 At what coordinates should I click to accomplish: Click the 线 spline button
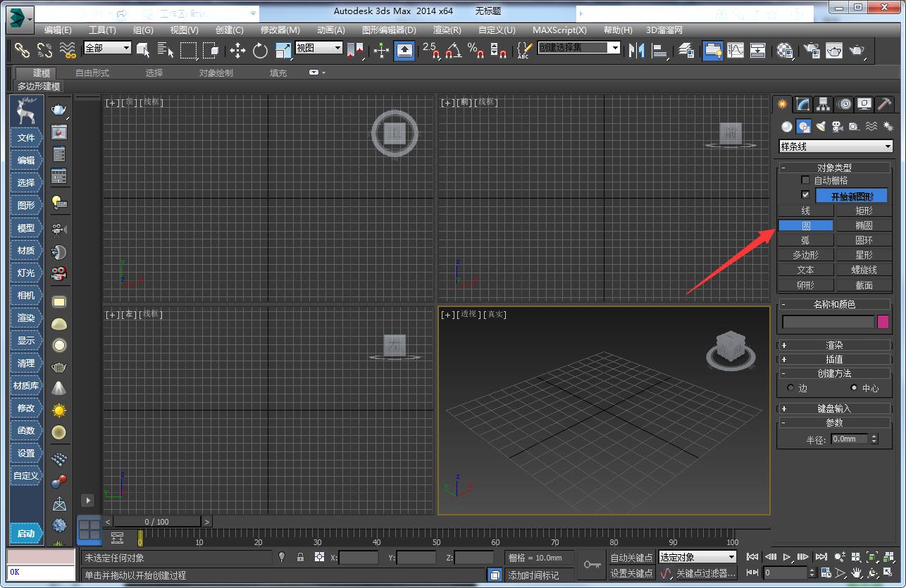tap(805, 211)
